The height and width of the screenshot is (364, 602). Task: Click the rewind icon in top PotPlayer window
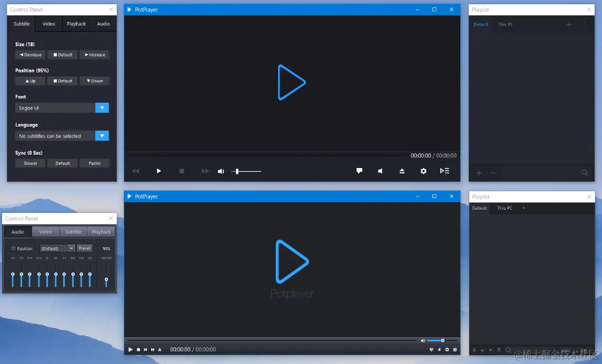pyautogui.click(x=135, y=171)
